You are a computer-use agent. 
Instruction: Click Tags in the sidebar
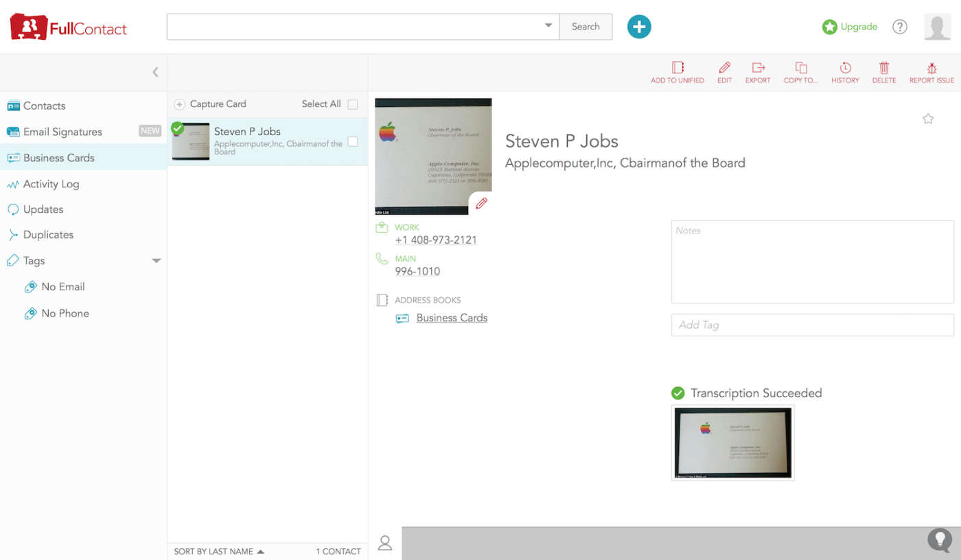[34, 261]
